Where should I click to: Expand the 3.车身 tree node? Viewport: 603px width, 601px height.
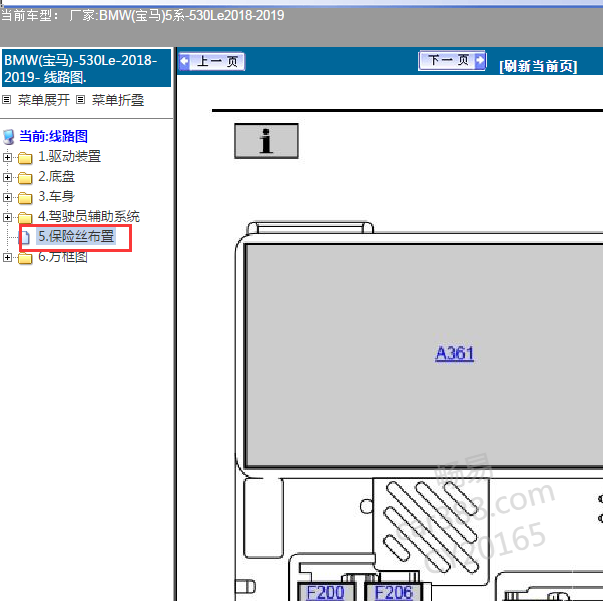[7, 197]
